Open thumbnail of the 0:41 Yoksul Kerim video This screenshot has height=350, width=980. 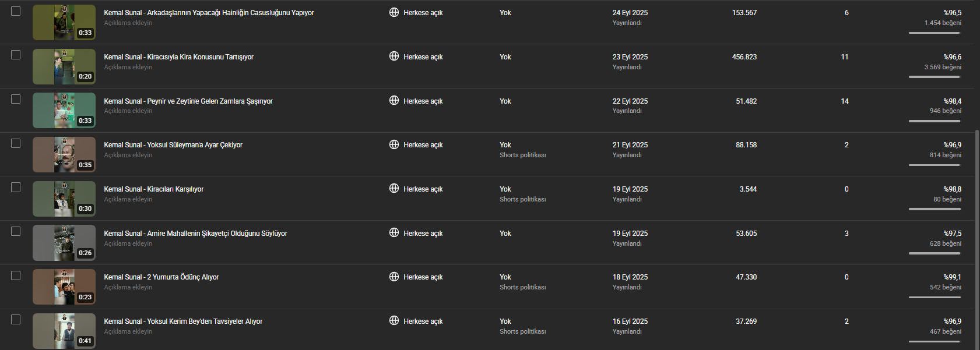pos(64,331)
